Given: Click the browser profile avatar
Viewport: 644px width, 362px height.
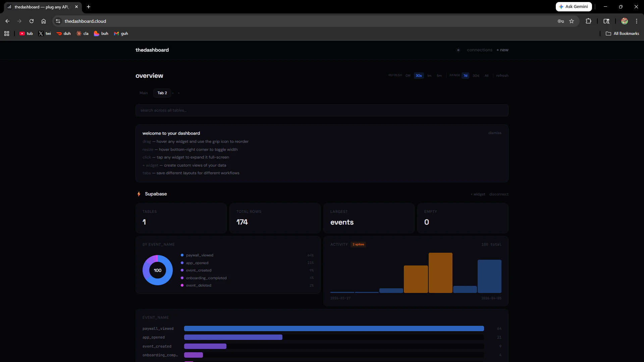Looking at the screenshot, I should point(625,21).
